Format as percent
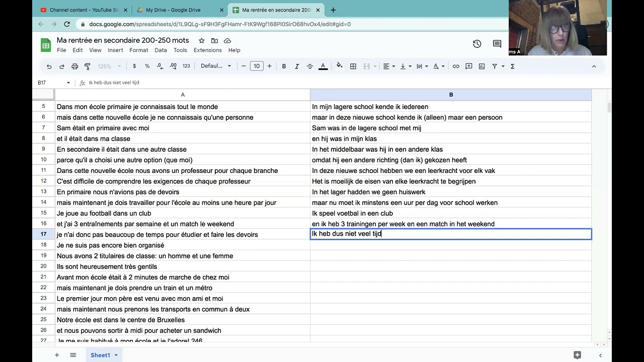644x362 pixels. (147, 66)
